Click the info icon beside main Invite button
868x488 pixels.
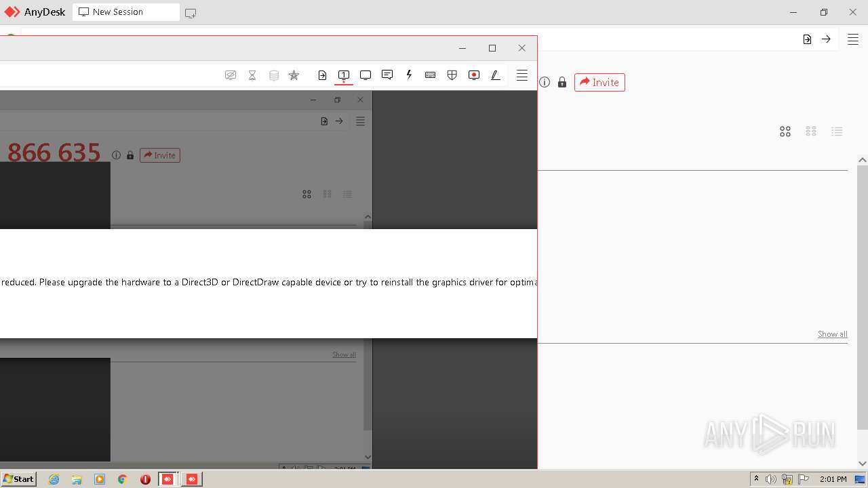[545, 82]
